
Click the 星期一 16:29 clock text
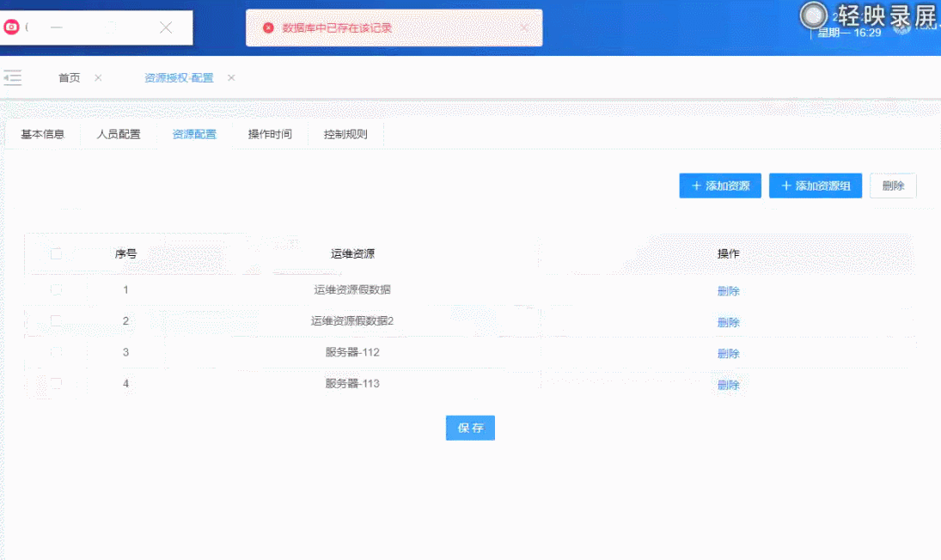pyautogui.click(x=849, y=33)
